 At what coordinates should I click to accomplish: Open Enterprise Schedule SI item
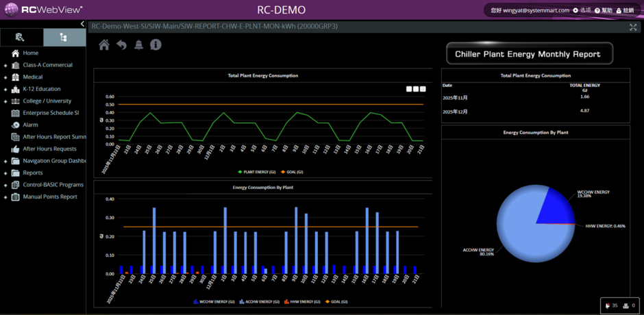click(51, 113)
